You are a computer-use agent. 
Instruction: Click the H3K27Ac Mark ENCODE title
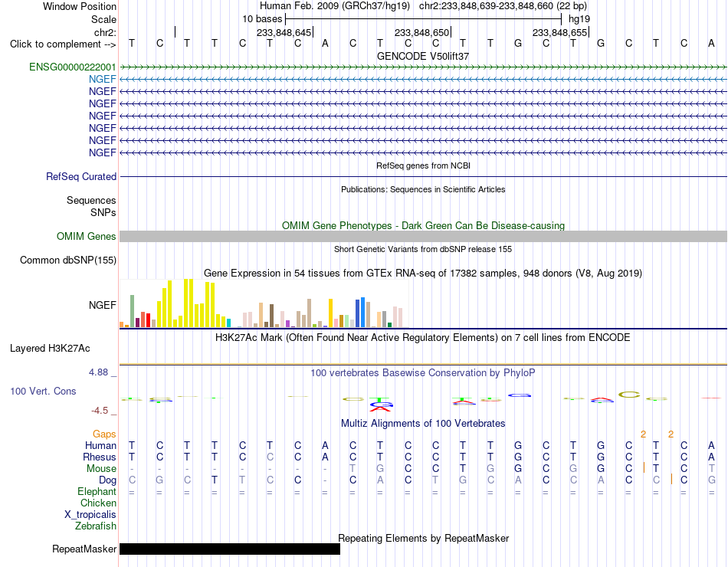423,338
